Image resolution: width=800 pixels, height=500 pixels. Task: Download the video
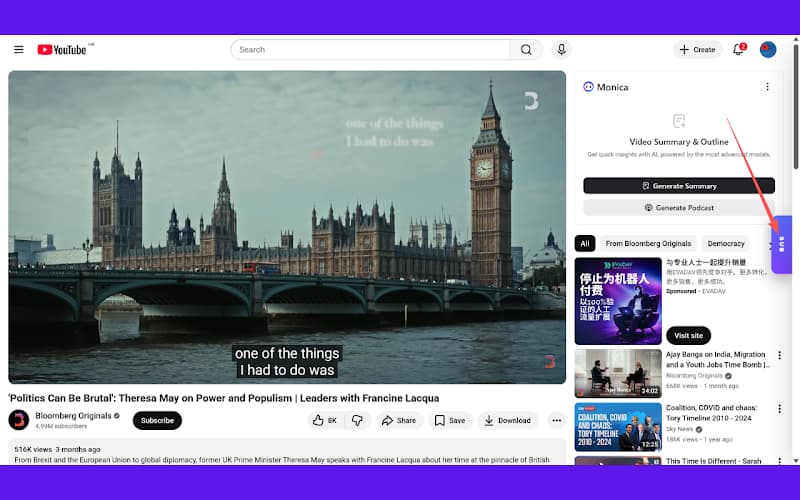508,420
